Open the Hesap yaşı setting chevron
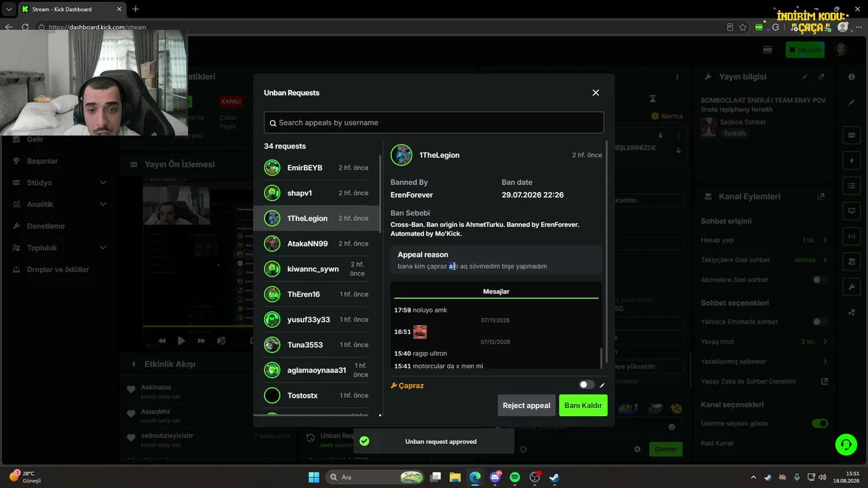This screenshot has height=488, width=868. pos(825,240)
